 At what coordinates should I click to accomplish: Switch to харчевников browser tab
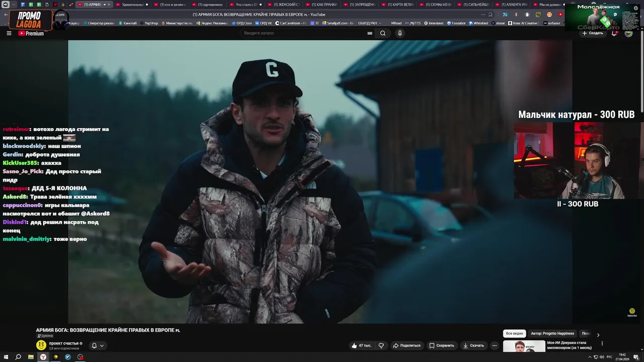208,5
